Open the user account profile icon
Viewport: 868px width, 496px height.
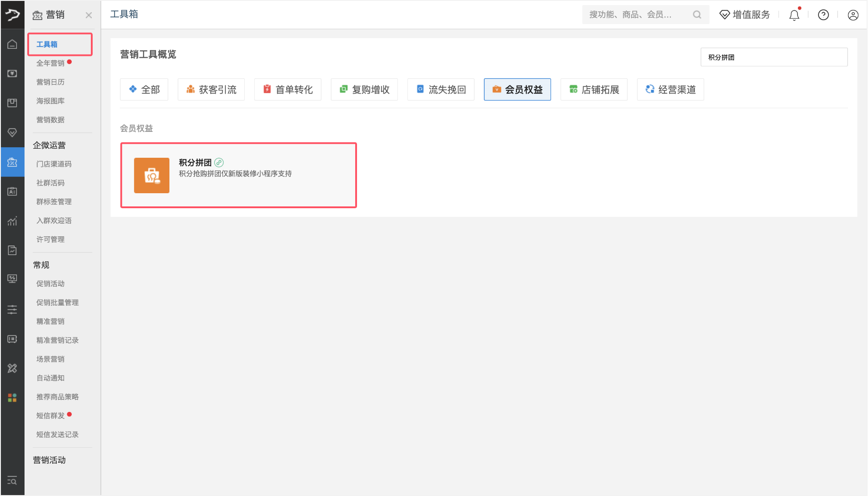[853, 15]
